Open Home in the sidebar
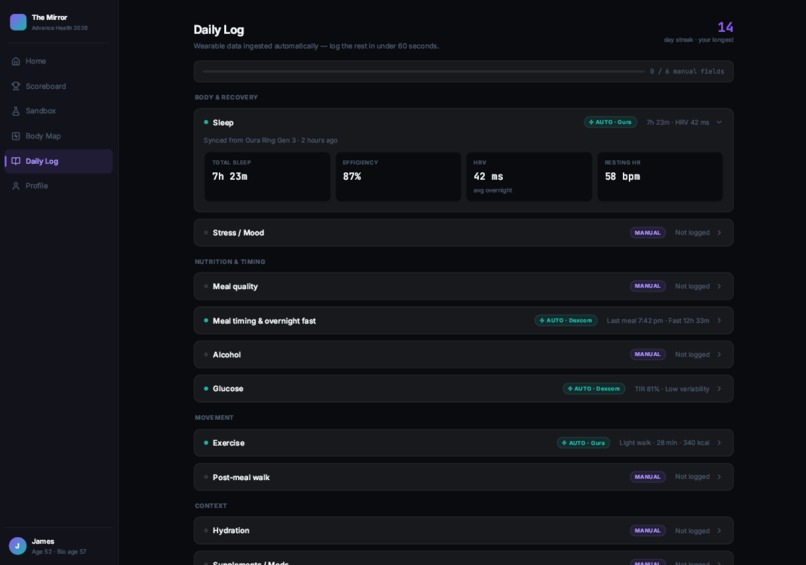 [x=59, y=61]
